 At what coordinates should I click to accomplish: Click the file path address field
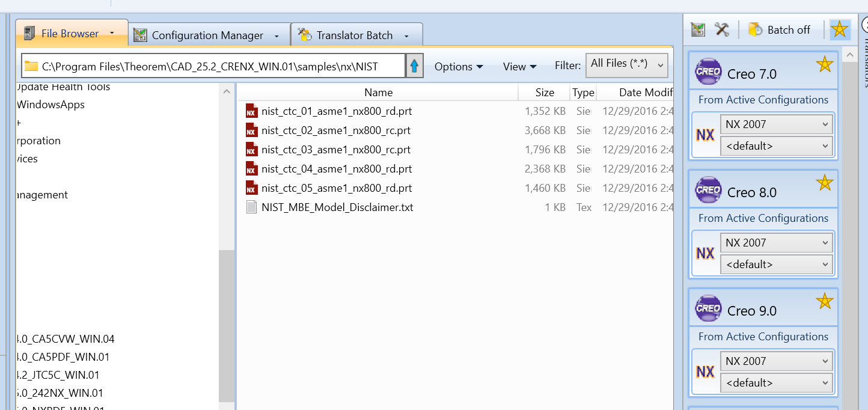point(213,66)
